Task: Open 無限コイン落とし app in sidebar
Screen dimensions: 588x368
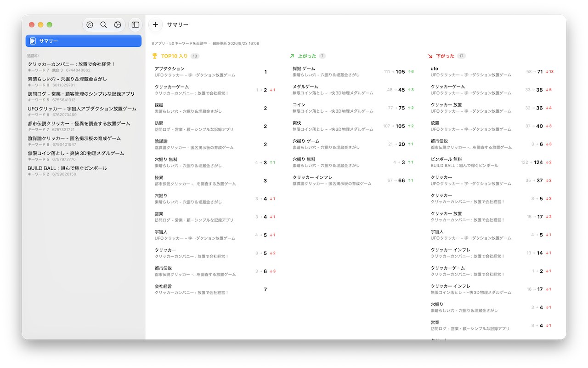Action: 84,156
